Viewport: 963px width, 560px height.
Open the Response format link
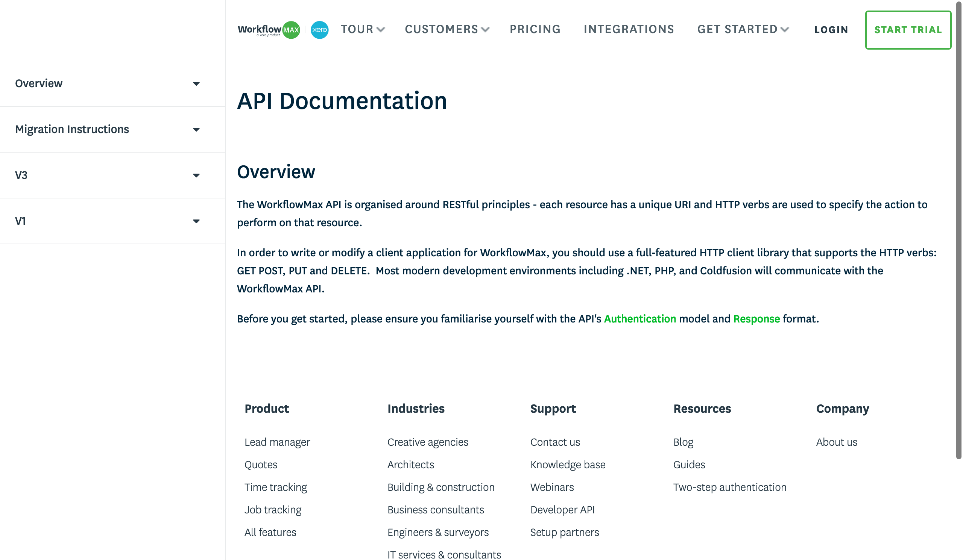[x=756, y=319]
